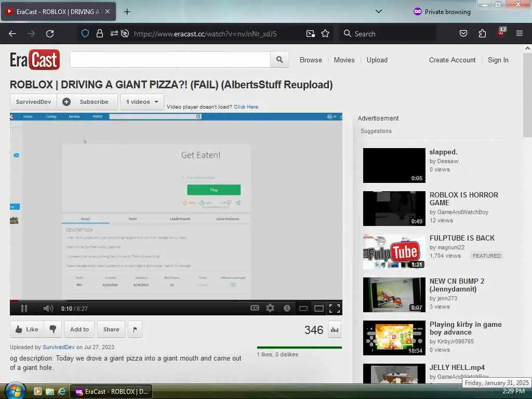Open uploader SurvivedDev link below video

[x=58, y=347]
